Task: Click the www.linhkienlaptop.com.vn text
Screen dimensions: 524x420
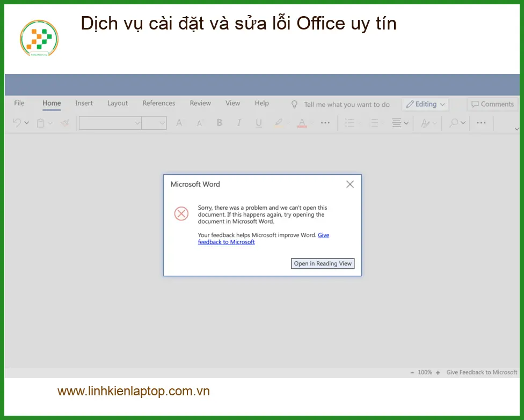Action: click(133, 391)
